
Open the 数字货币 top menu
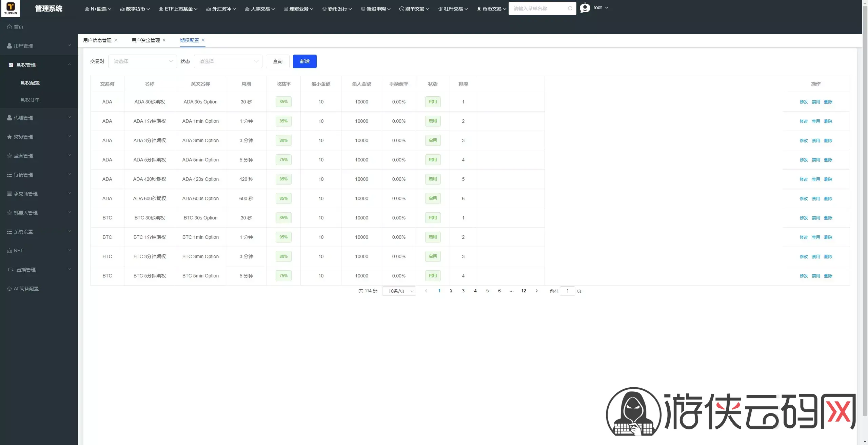[135, 9]
